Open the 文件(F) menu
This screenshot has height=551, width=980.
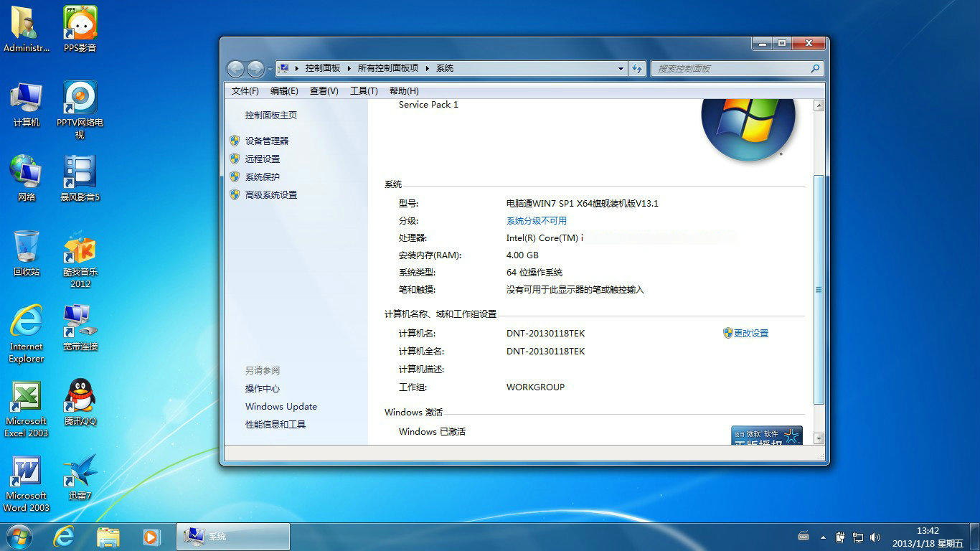click(245, 90)
